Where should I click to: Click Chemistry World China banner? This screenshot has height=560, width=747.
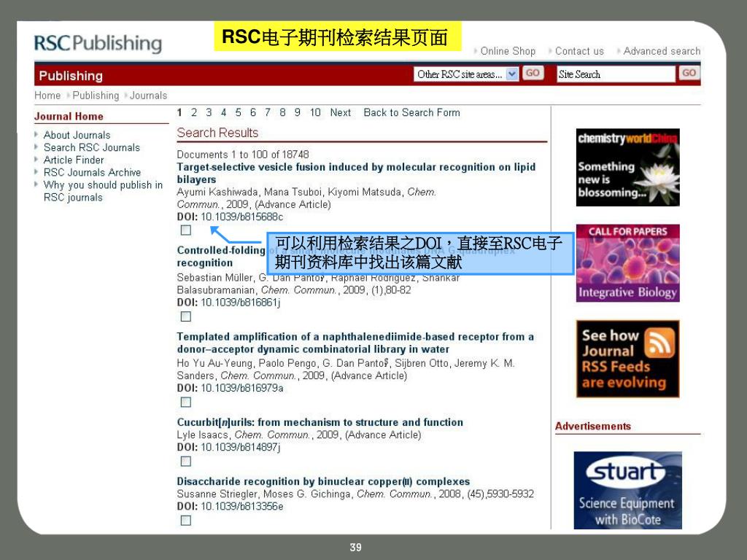pos(627,168)
